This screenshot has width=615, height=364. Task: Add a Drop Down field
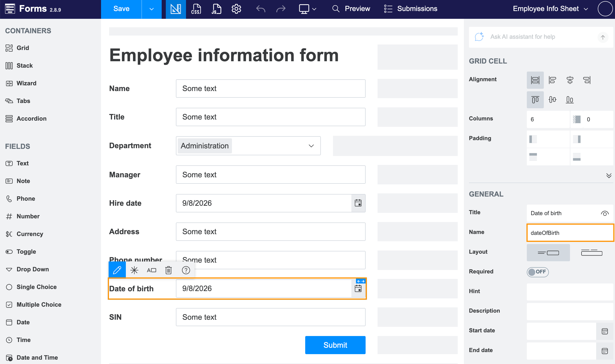click(x=27, y=269)
